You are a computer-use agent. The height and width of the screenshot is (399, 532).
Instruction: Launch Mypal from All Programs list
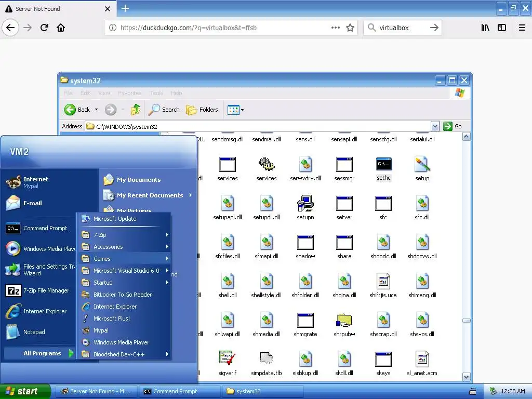[124, 330]
